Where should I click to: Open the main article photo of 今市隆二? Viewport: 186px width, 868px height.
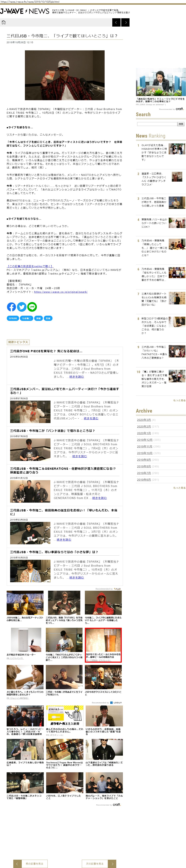(65, 75)
